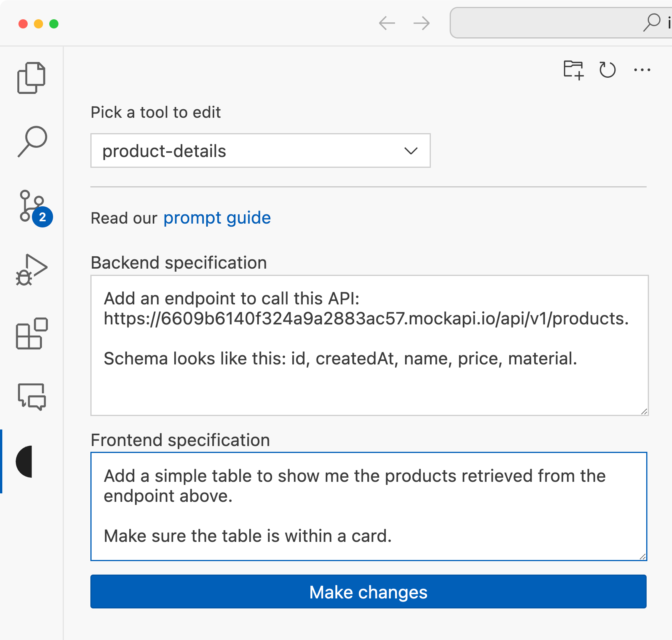Select the half-circle extension icon
This screenshot has height=640, width=672.
24,461
